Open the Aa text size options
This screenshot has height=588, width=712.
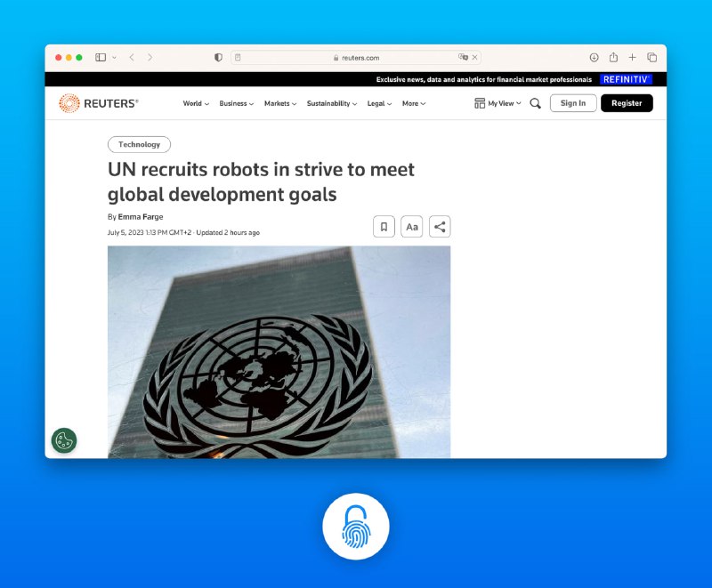[x=412, y=227]
